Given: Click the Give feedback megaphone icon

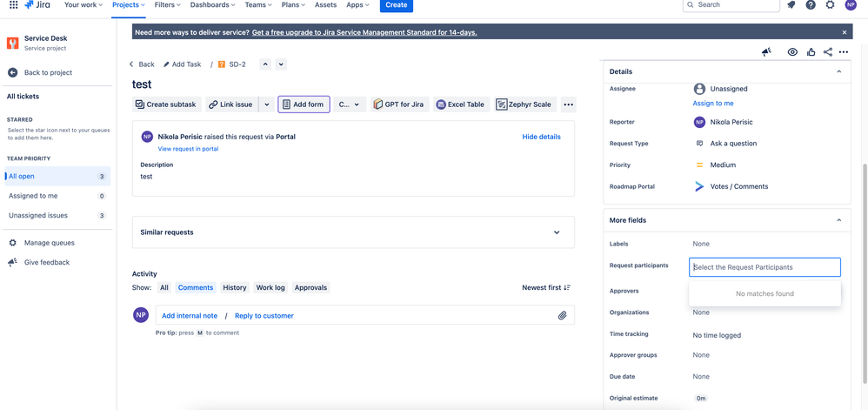Looking at the screenshot, I should [13, 262].
